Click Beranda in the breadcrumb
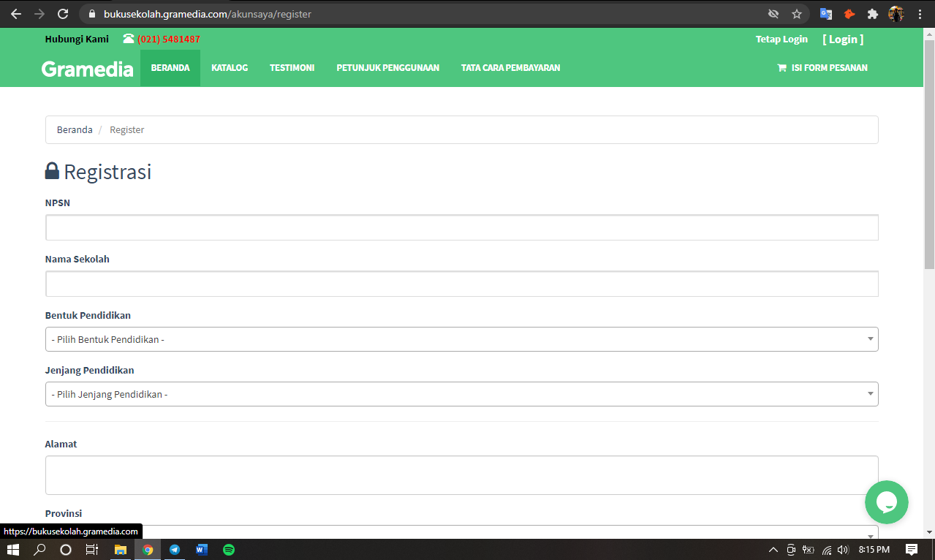 tap(75, 130)
